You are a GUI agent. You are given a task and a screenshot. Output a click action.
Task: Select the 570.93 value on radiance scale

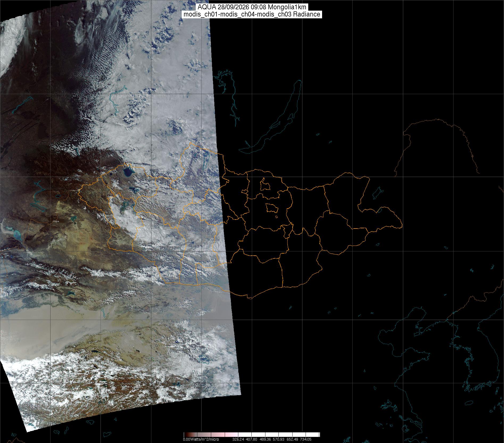point(278,439)
